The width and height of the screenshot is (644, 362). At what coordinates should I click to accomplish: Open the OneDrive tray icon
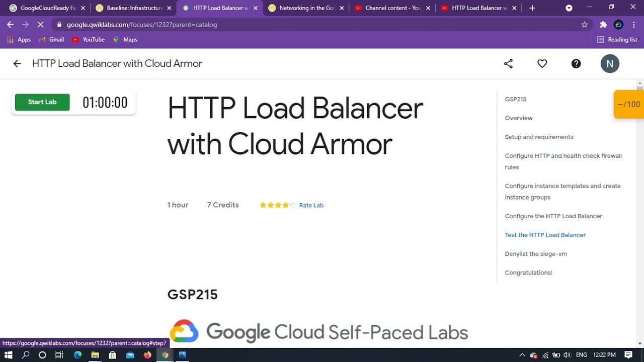pyautogui.click(x=534, y=355)
